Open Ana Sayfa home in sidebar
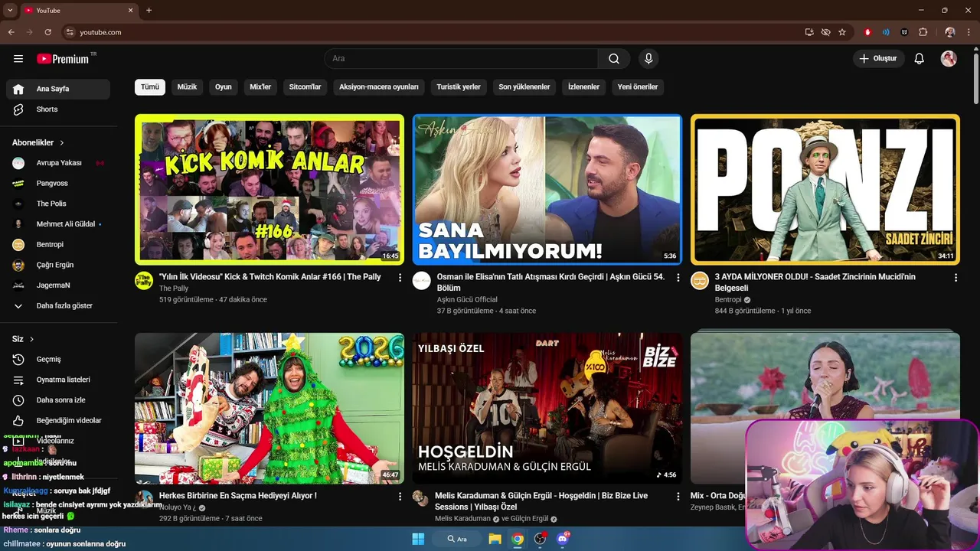980x551 pixels. coord(58,89)
